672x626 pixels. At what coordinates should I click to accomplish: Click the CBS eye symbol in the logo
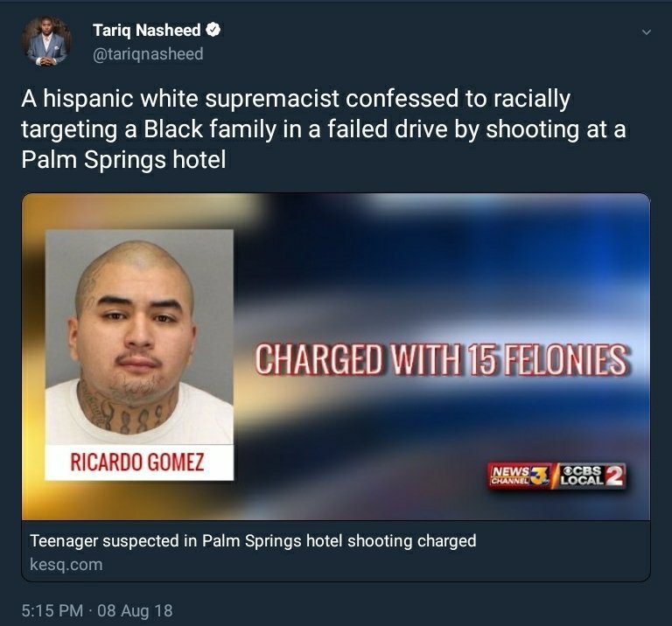coord(568,470)
